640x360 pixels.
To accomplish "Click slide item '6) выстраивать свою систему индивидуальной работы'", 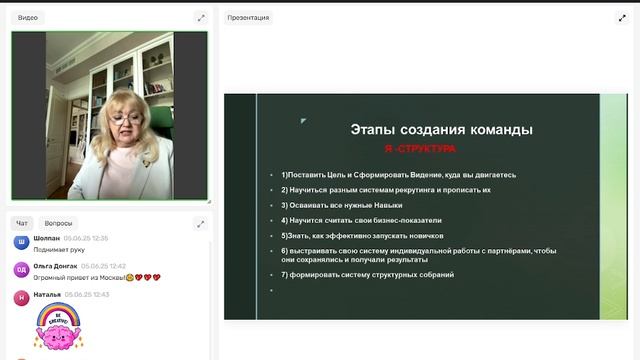I will pyautogui.click(x=418, y=255).
